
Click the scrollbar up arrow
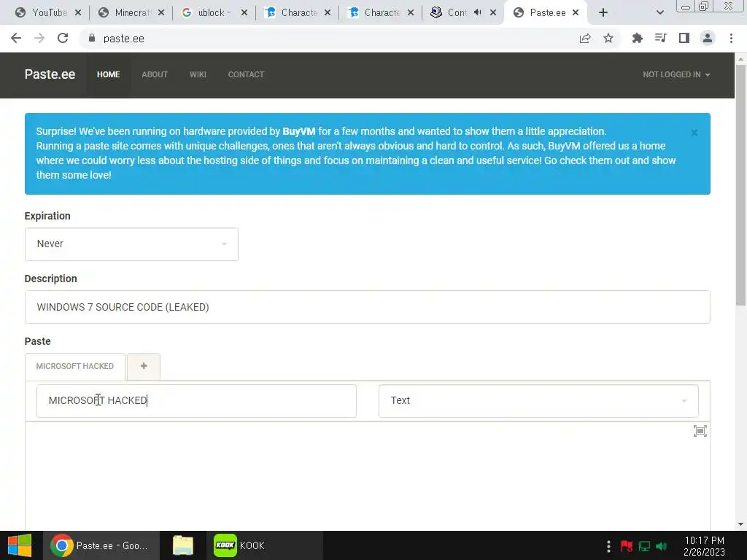tap(740, 59)
